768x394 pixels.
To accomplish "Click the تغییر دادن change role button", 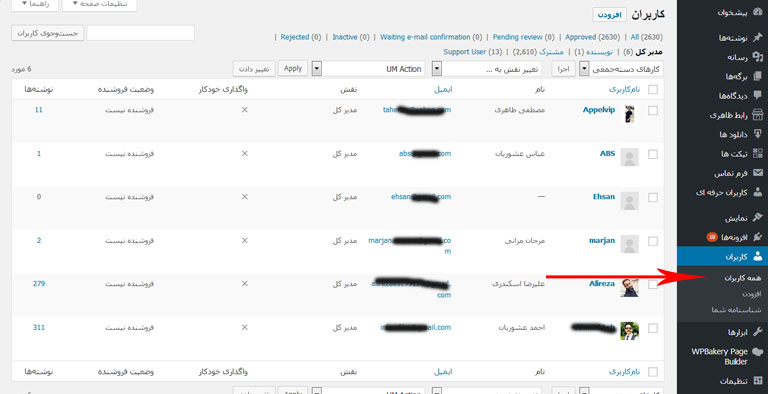I will [254, 69].
